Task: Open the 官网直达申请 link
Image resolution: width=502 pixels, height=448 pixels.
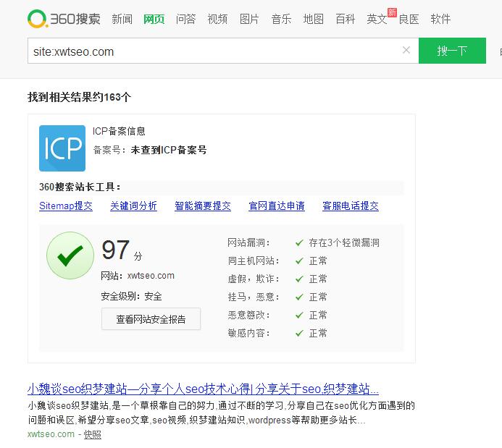Action: (277, 206)
